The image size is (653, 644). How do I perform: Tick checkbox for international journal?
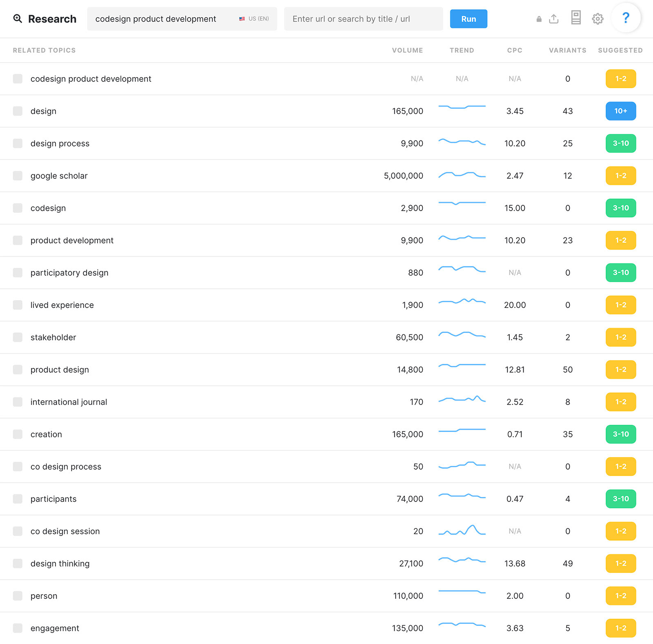[18, 402]
